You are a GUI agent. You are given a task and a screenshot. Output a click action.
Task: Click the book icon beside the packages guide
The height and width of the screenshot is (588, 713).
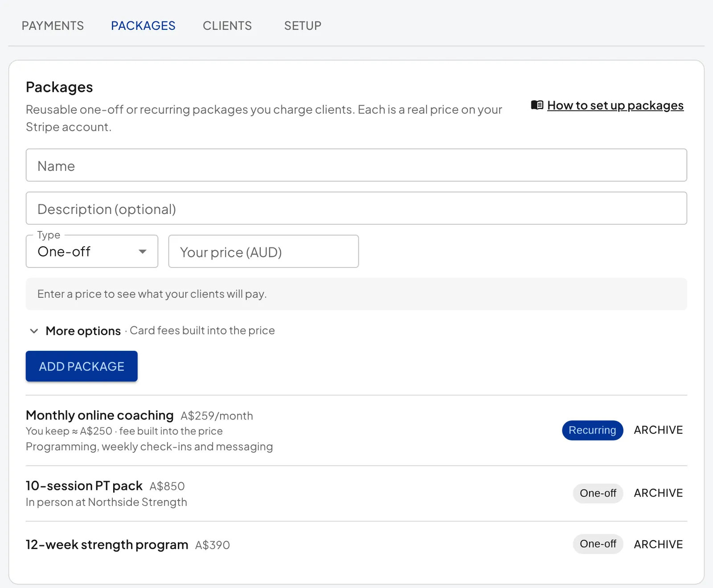point(537,105)
